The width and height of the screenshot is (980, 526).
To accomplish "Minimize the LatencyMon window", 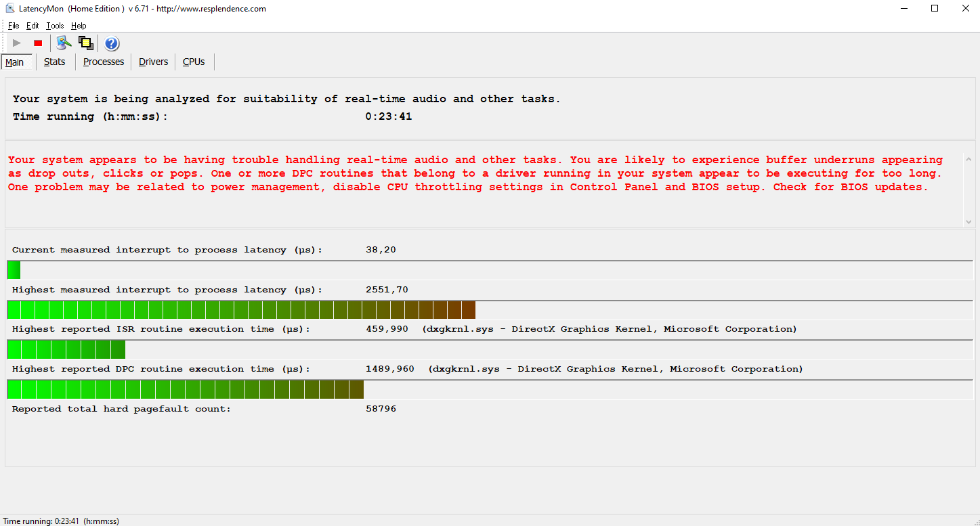I will [x=903, y=9].
